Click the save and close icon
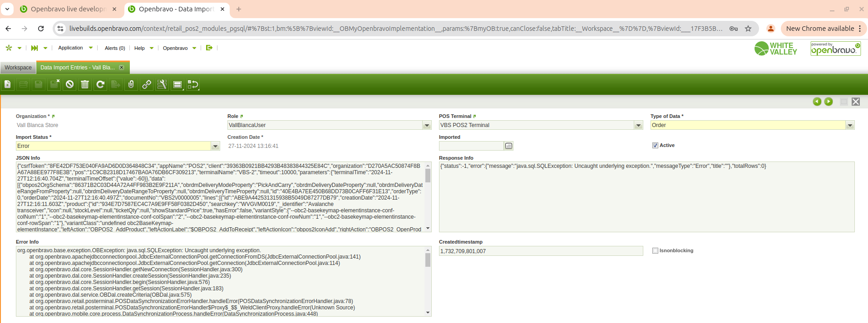868x323 pixels. pyautogui.click(x=54, y=84)
